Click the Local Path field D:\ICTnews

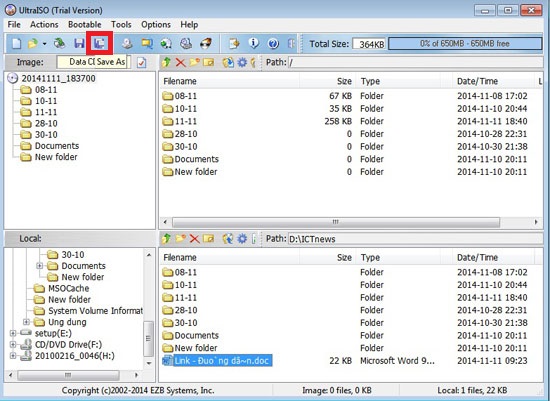coord(415,239)
